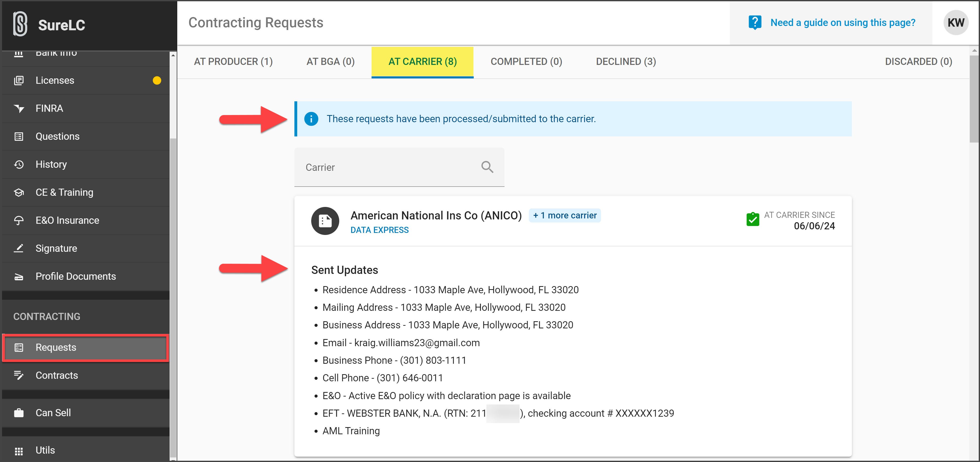Open E&O Insurance section

(86, 220)
